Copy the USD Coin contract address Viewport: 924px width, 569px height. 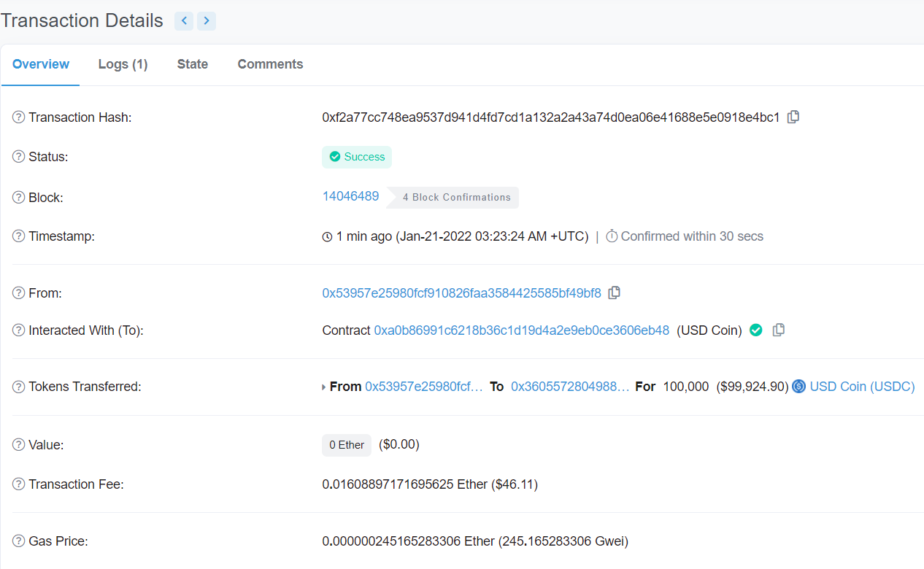tap(779, 330)
